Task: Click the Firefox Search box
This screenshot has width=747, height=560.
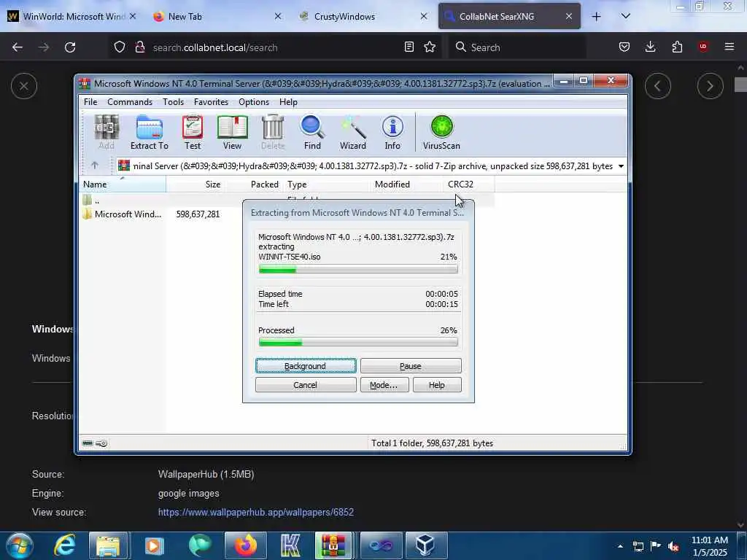Action: [x=517, y=47]
